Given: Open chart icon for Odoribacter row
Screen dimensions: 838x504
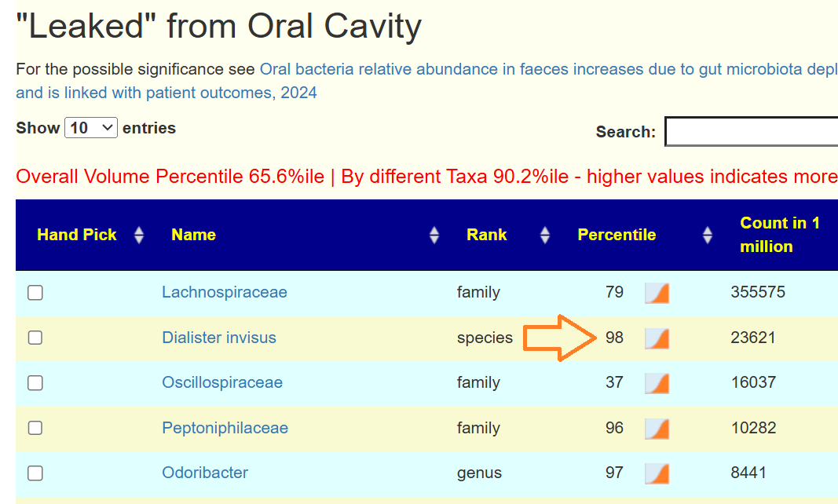Looking at the screenshot, I should tap(657, 473).
